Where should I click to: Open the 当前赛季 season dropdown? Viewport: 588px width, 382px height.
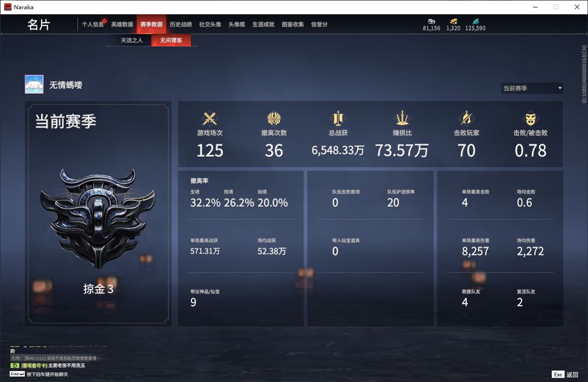click(532, 88)
